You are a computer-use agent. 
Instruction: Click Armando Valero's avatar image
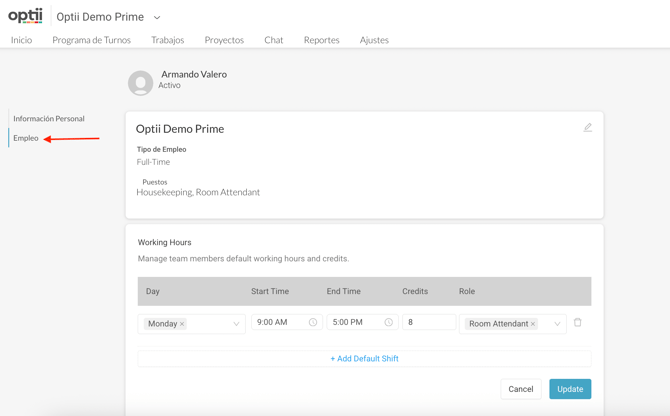pyautogui.click(x=141, y=82)
